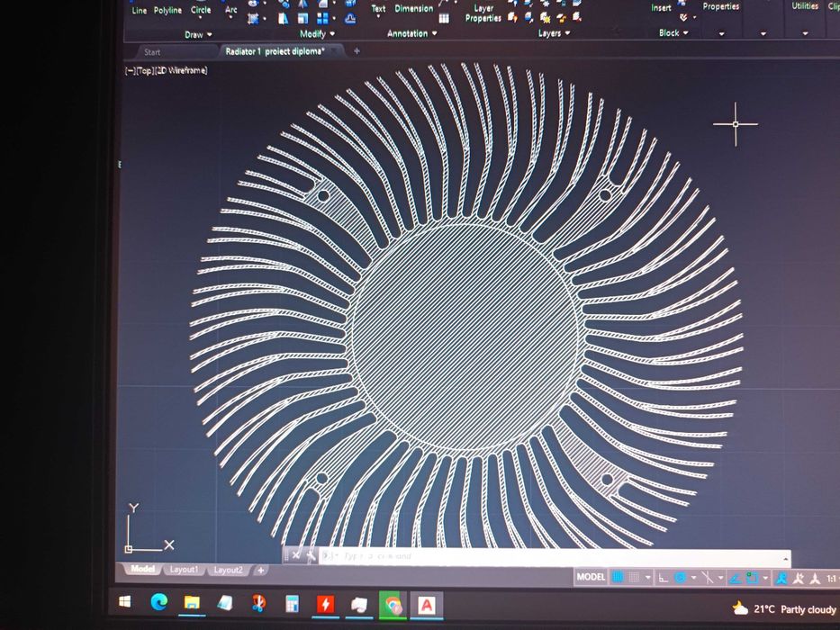Select the Line drawing tool
This screenshot has width=840, height=630.
[x=139, y=10]
